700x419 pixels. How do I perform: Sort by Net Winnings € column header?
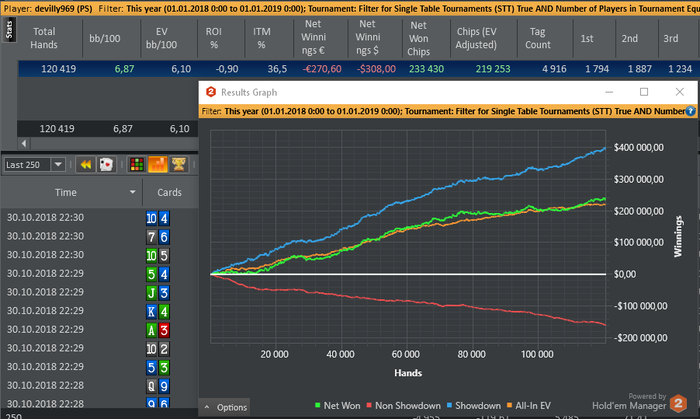click(313, 37)
